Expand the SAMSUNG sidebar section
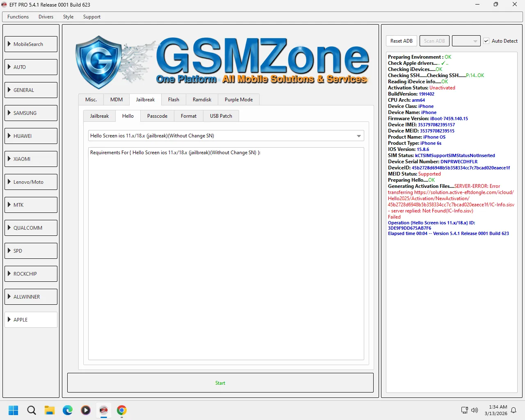This screenshot has width=525, height=420. pyautogui.click(x=31, y=113)
